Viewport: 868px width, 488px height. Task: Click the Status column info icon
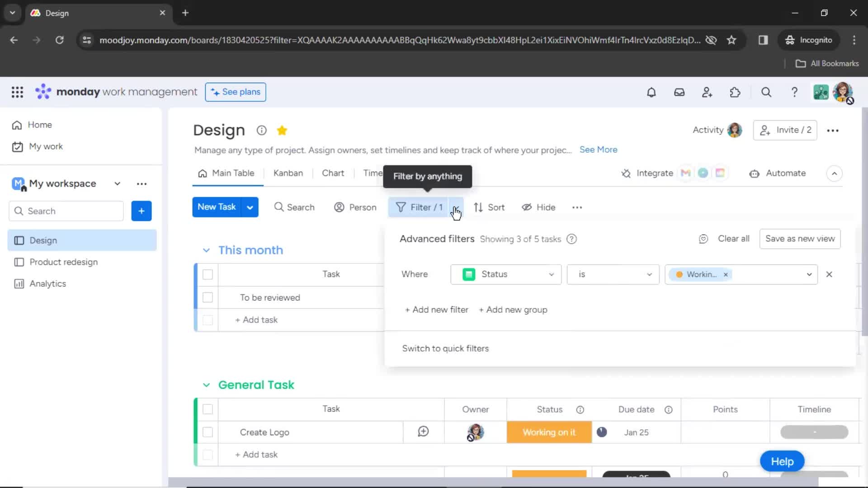pos(580,409)
